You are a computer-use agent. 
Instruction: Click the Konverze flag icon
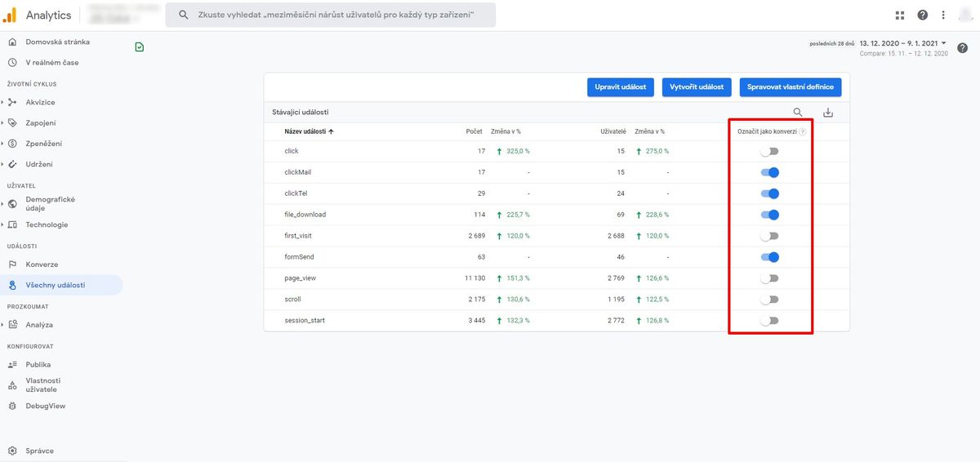12,264
